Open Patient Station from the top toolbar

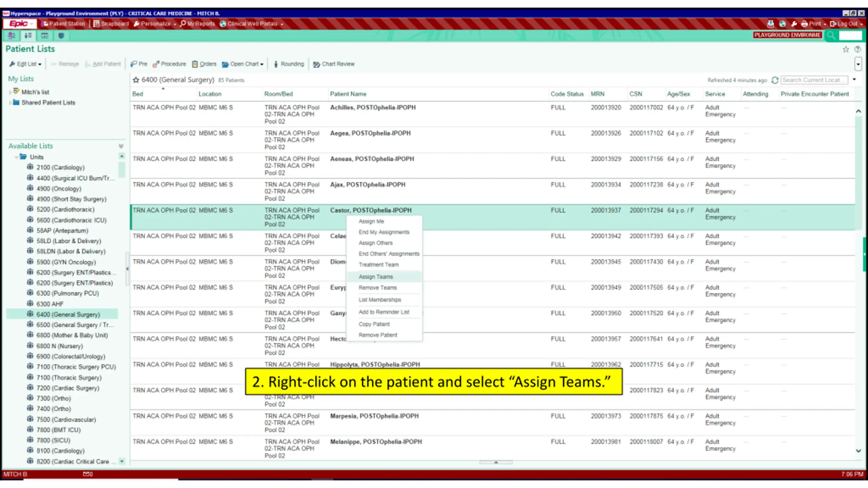(x=63, y=24)
